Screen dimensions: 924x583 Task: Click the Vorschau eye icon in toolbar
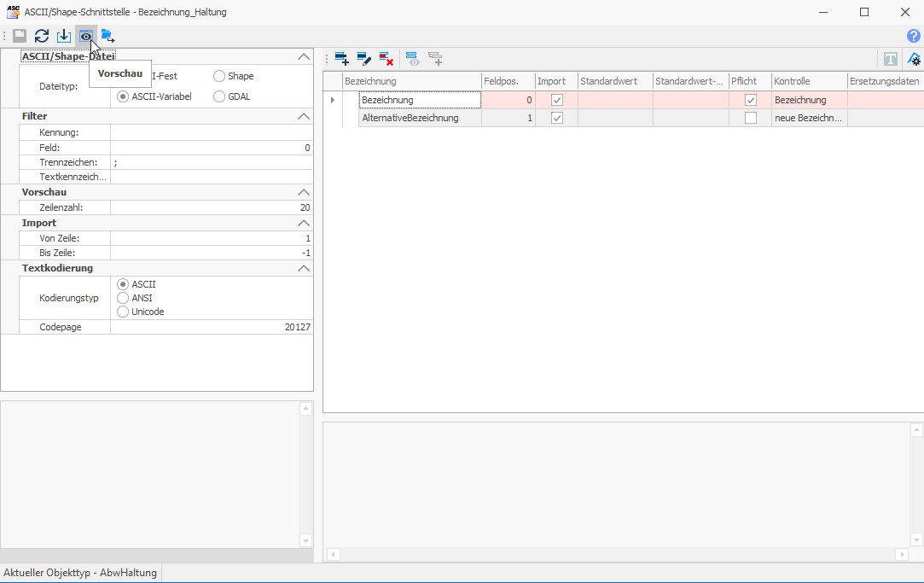pos(85,36)
